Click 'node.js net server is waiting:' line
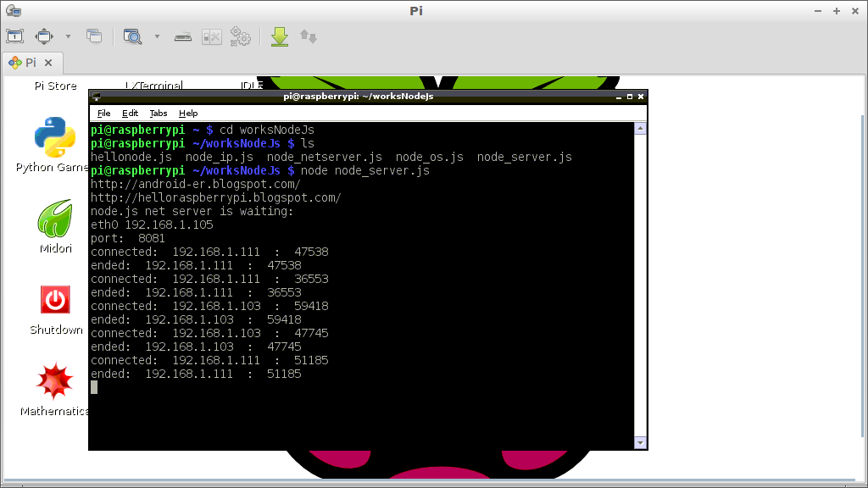Viewport: 868px width, 488px height. click(x=192, y=211)
